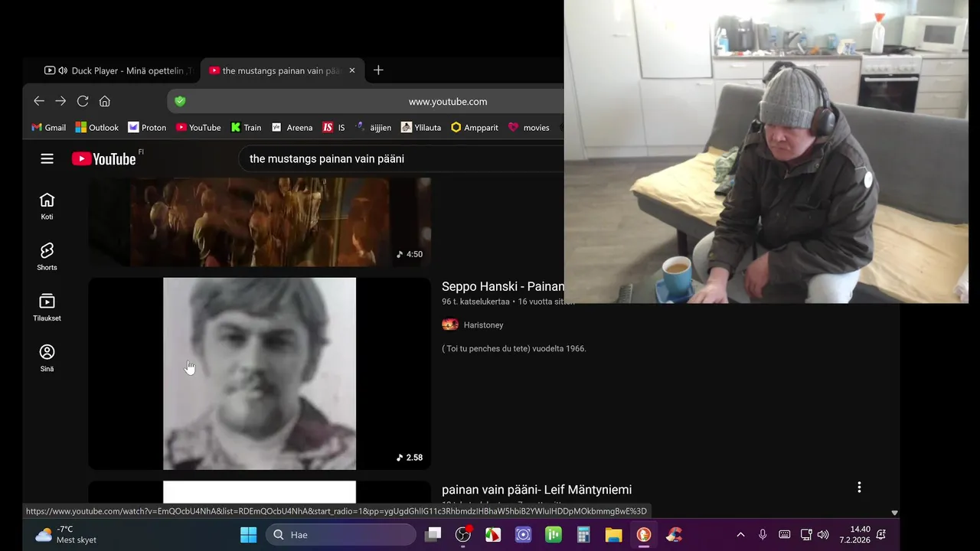The image size is (980, 551).
Task: Open the Haristoney channel link
Action: tap(483, 324)
